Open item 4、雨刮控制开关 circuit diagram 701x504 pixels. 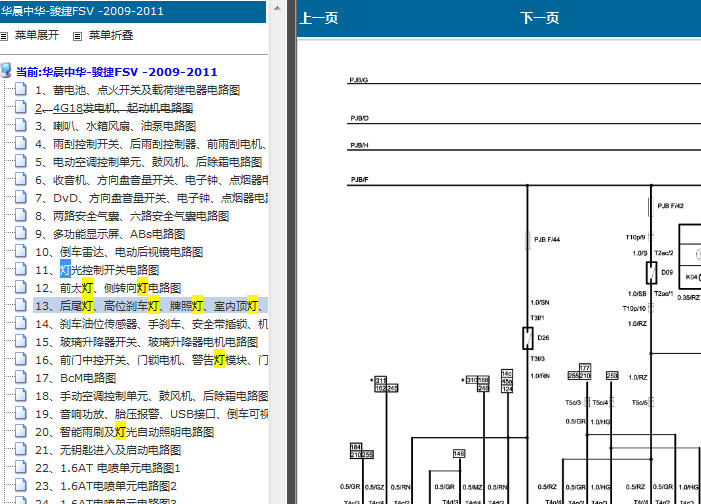pos(151,144)
